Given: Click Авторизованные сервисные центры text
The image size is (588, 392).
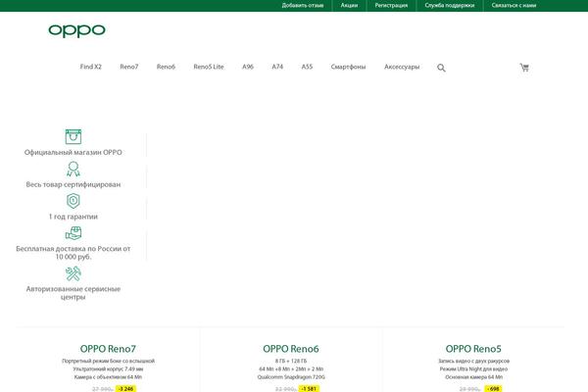Looking at the screenshot, I should pyautogui.click(x=73, y=293).
